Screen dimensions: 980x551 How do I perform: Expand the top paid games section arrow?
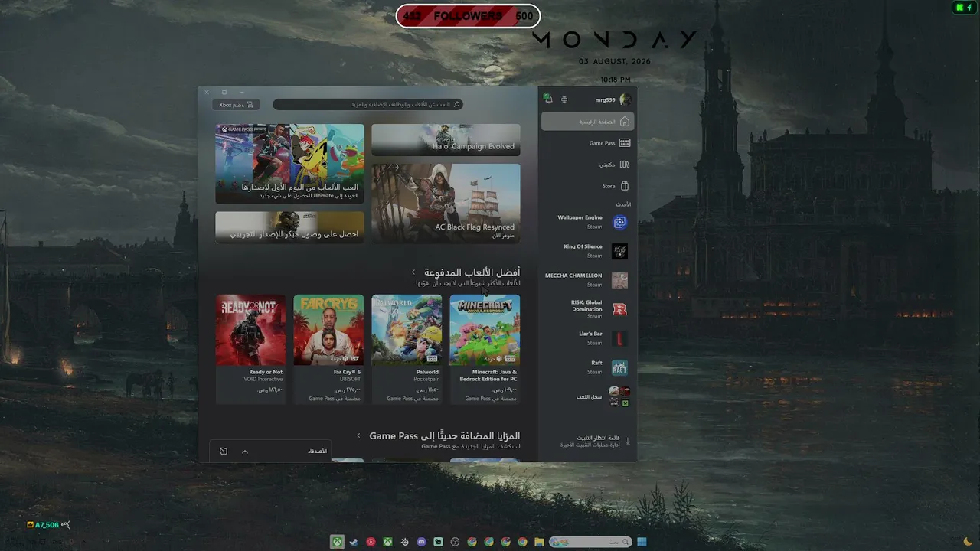tap(413, 272)
